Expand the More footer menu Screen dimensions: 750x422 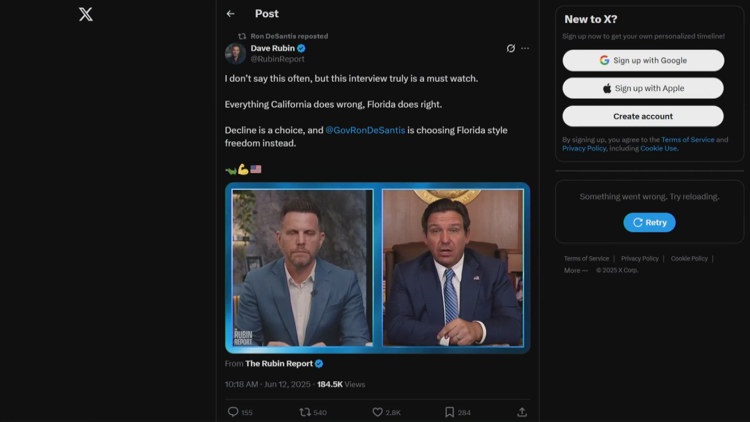pos(575,270)
